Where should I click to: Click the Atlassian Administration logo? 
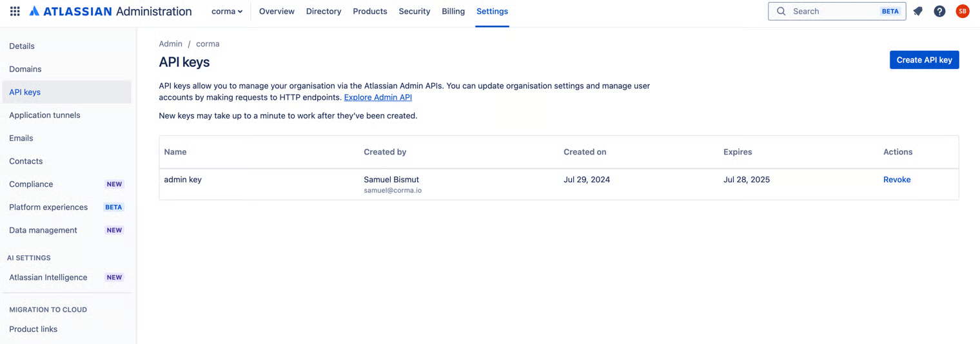110,11
